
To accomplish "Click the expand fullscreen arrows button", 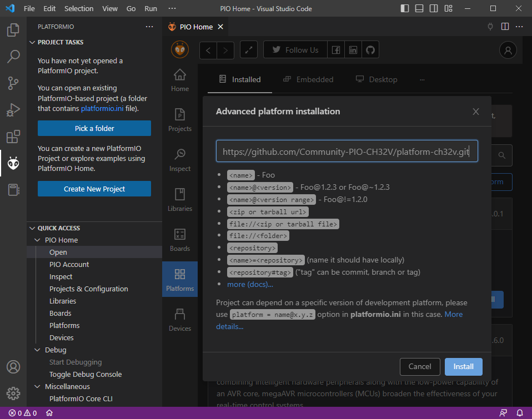I will (x=249, y=50).
